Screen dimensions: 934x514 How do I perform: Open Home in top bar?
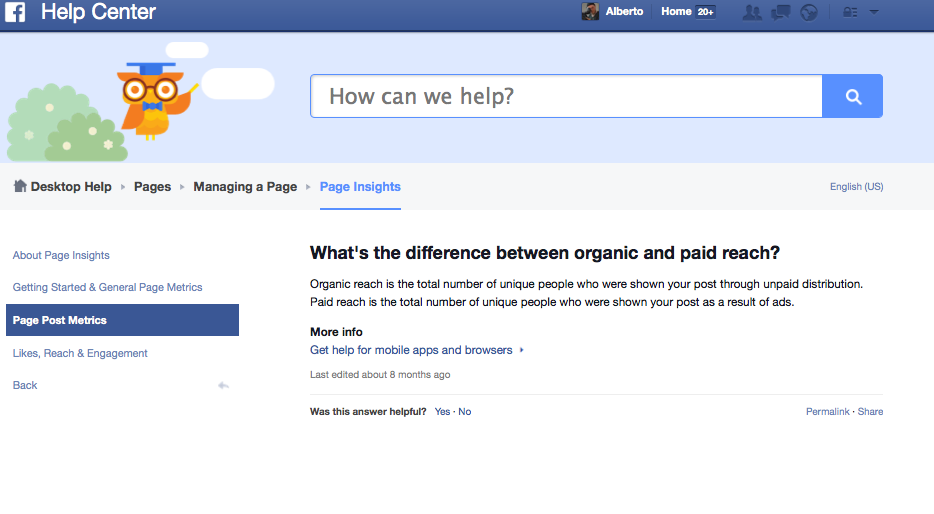click(x=676, y=11)
